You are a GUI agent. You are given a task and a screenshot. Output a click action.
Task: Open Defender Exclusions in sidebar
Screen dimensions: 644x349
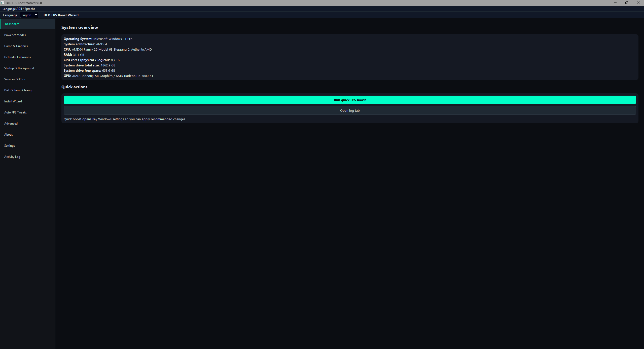point(17,57)
